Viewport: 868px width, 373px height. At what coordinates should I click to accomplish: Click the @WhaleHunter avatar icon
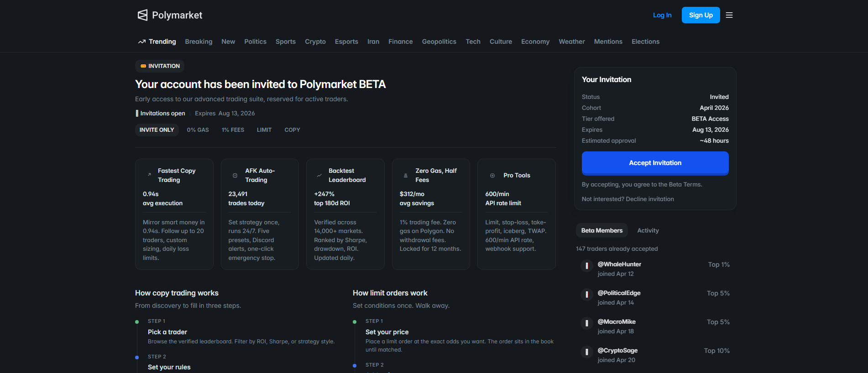[x=586, y=265]
